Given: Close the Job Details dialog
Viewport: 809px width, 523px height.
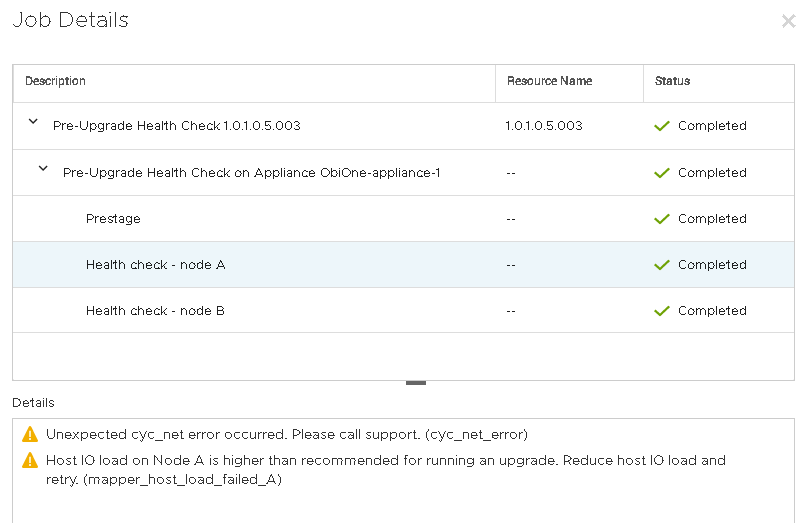Looking at the screenshot, I should tap(788, 21).
